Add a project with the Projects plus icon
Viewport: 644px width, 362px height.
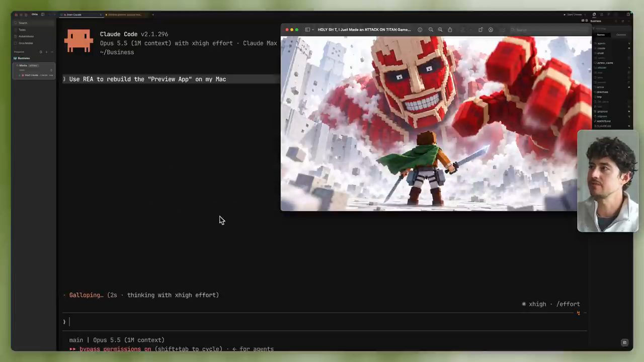[x=46, y=52]
